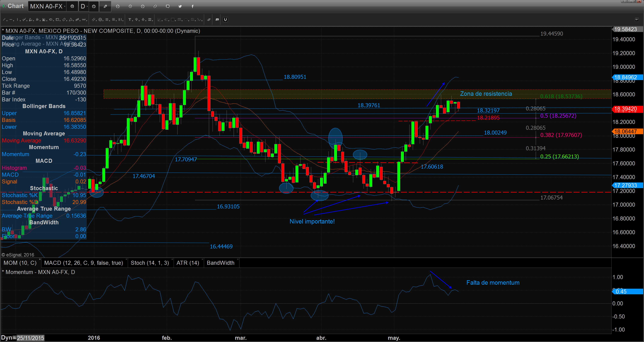Select the down arrow marker tool
This screenshot has height=342, width=644.
143,20
